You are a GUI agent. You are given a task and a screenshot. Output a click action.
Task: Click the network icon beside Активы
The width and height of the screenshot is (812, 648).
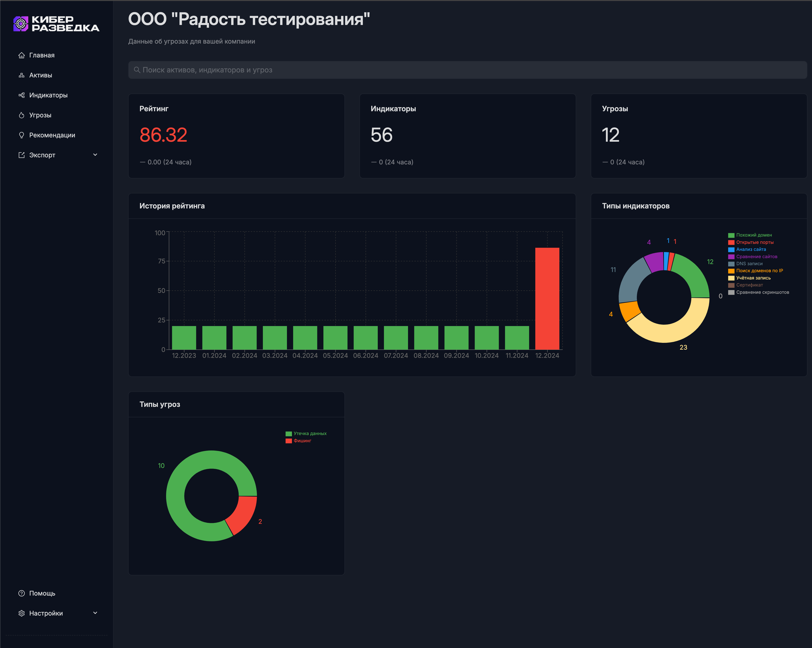point(21,75)
